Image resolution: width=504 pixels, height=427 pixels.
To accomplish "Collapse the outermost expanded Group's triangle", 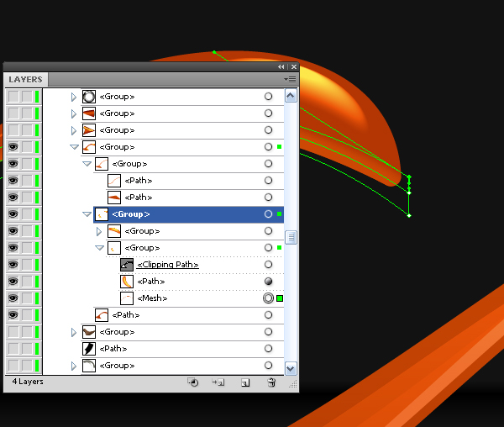I will [74, 147].
